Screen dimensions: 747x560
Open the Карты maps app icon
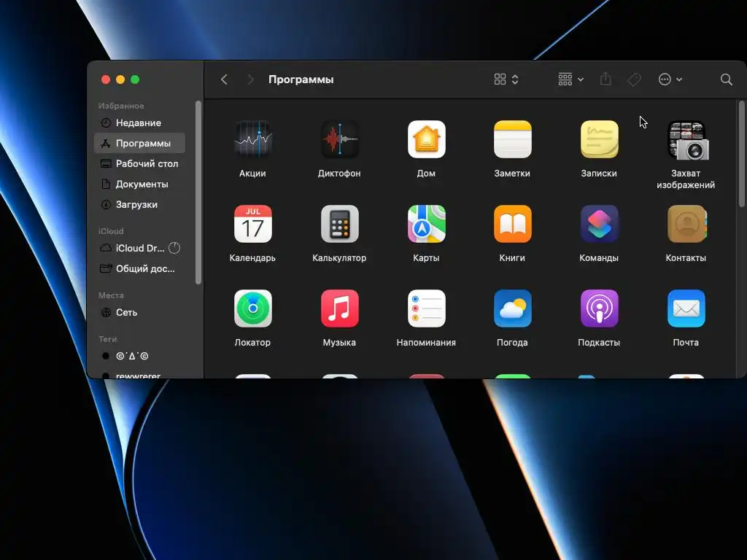pos(426,224)
